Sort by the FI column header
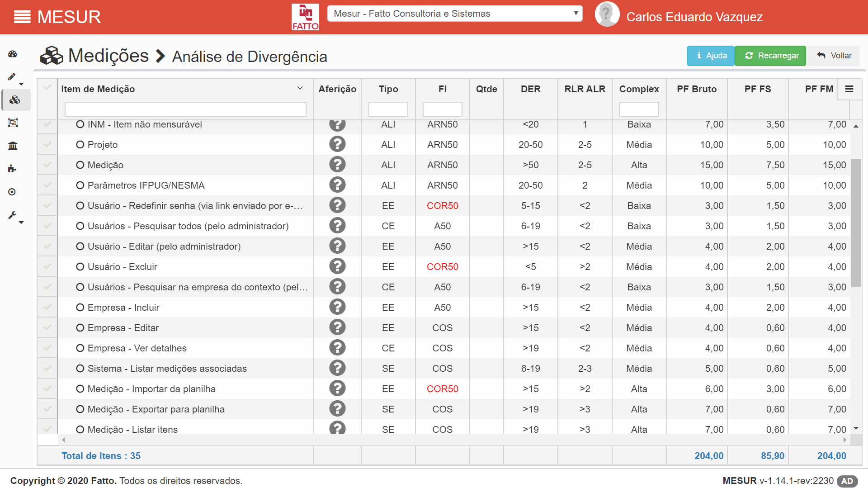Viewport: 868px width, 488px height. pos(443,89)
